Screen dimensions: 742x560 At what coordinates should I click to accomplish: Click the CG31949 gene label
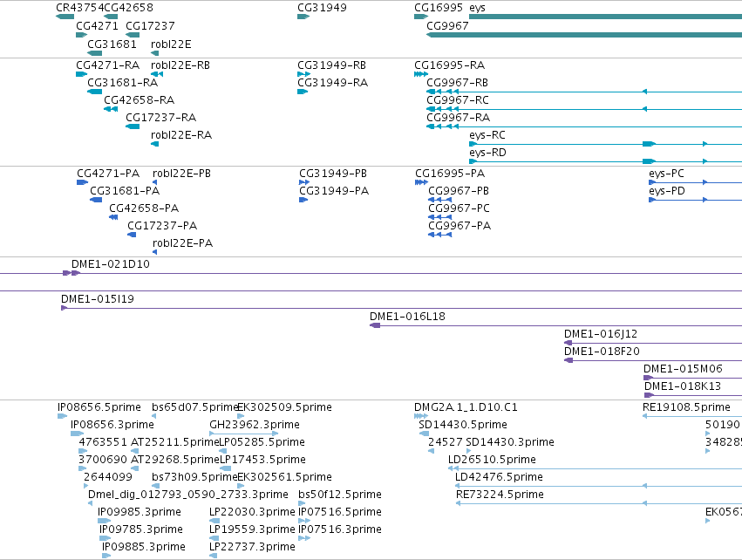322,8
